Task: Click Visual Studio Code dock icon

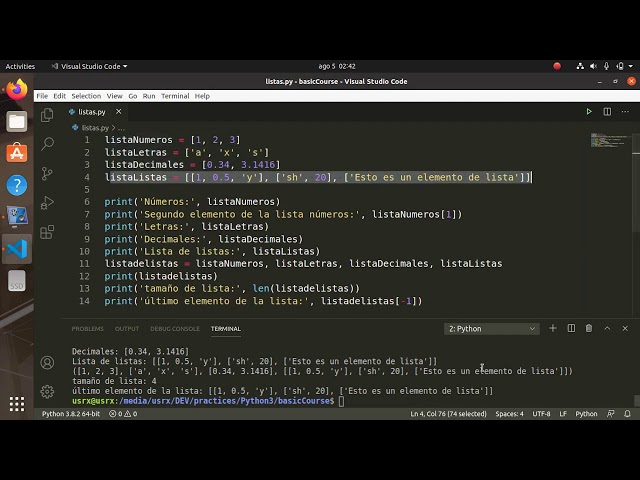Action: [17, 249]
